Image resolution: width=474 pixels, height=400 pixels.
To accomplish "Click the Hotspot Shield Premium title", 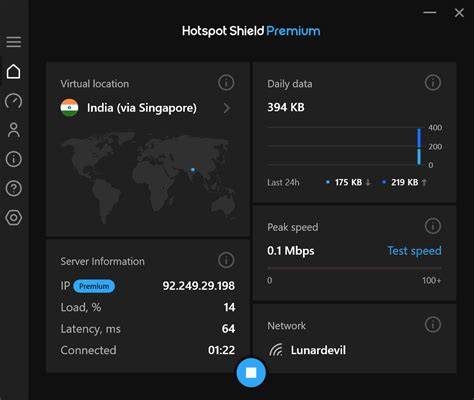I will click(251, 31).
